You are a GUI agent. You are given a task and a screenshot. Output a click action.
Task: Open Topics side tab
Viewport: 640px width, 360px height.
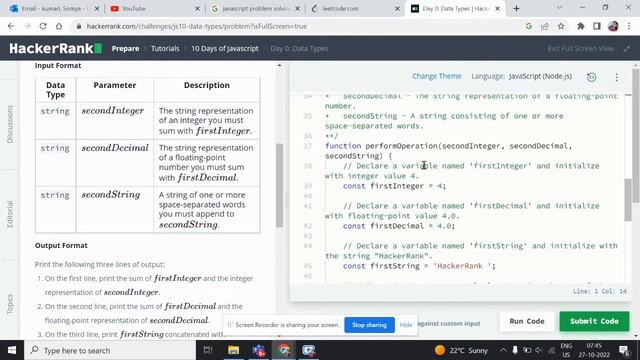[x=10, y=304]
